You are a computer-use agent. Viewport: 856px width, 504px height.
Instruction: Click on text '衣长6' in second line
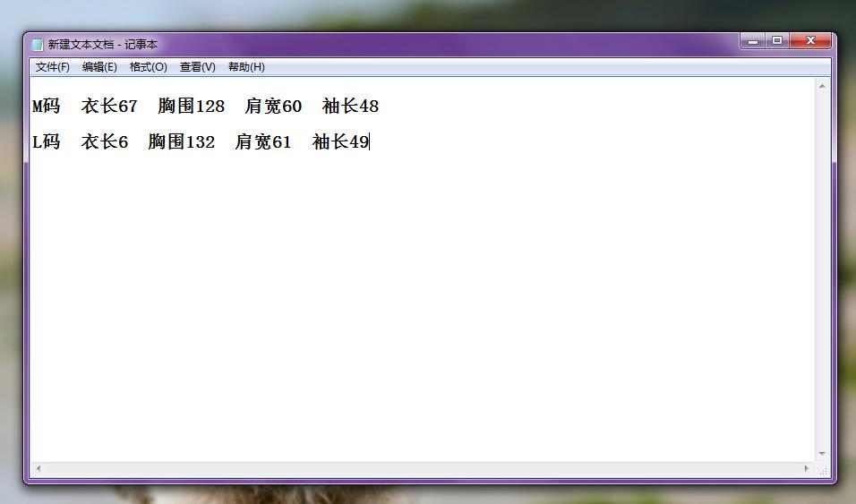click(104, 141)
